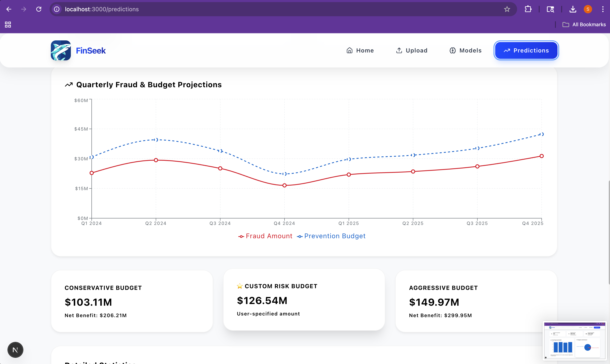The height and width of the screenshot is (364, 610).
Task: Click the page preview thumbnail
Action: (574, 340)
